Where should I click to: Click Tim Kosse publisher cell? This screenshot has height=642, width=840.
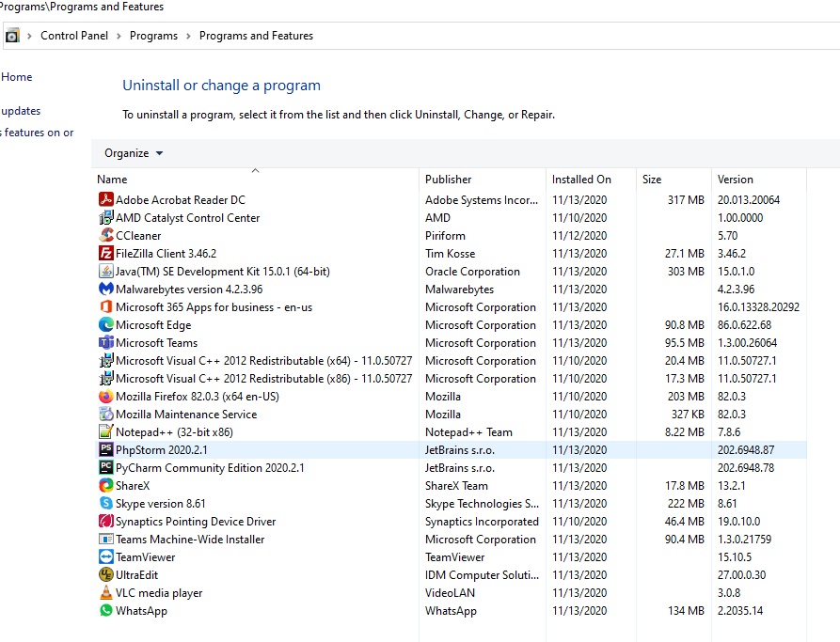point(450,253)
